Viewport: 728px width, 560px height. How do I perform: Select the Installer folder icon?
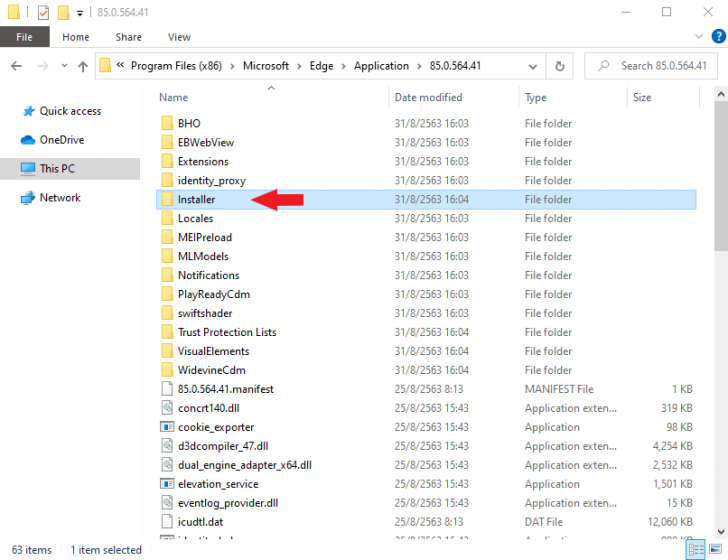(x=167, y=199)
